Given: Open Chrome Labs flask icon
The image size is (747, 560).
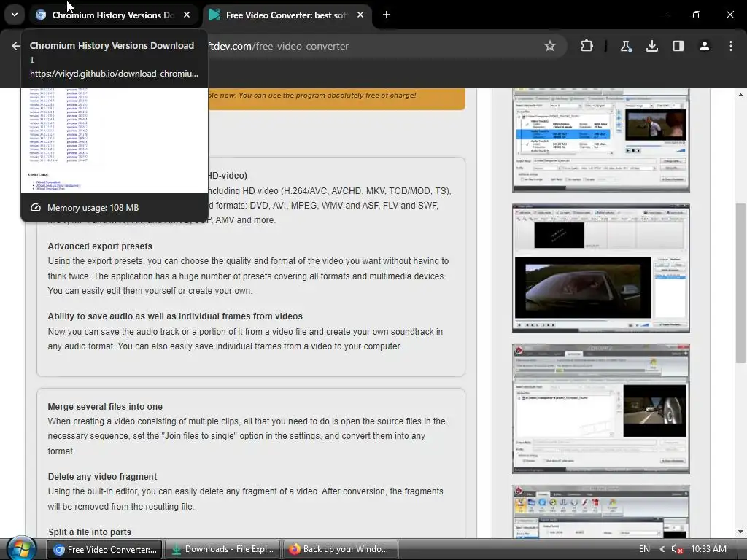Looking at the screenshot, I should [625, 46].
